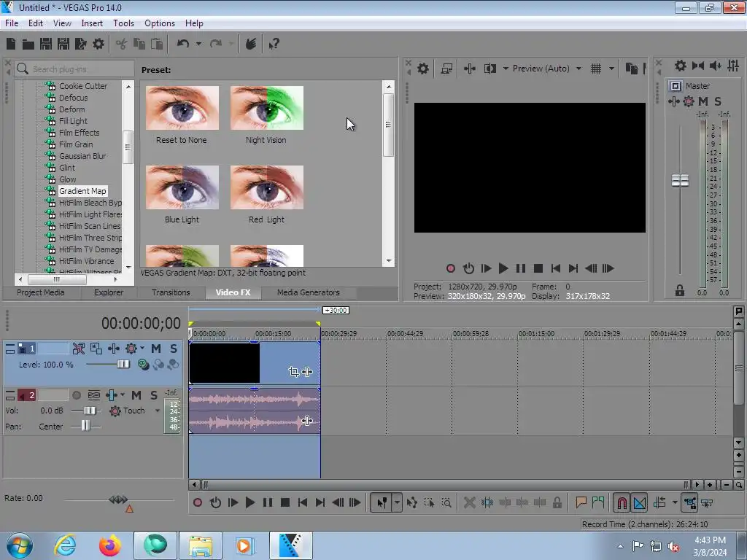The image size is (747, 560).
Task: Click the Master volume fader handle
Action: pyautogui.click(x=680, y=181)
